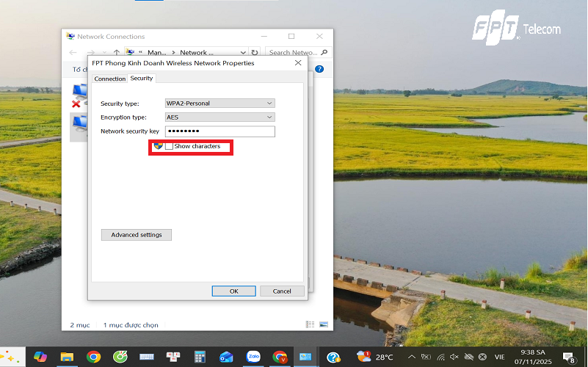Click the '2 mục' status bar text

(80, 325)
